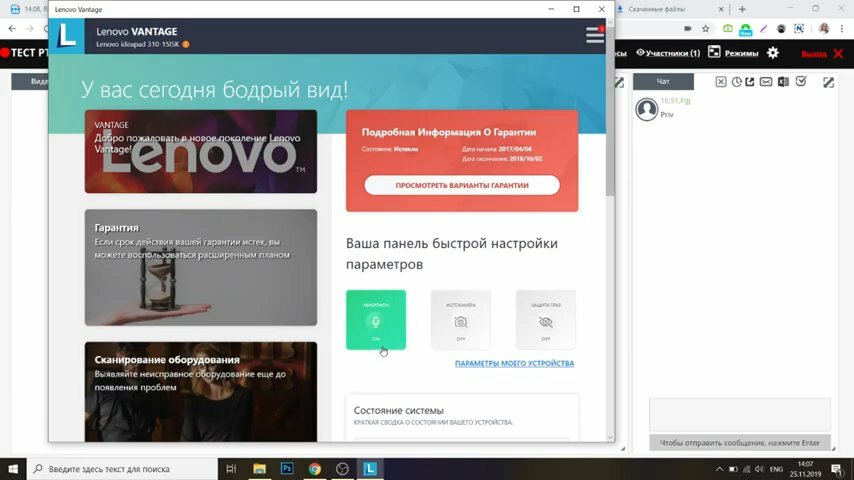
Task: Open webinar settings gear icon
Action: (x=773, y=53)
